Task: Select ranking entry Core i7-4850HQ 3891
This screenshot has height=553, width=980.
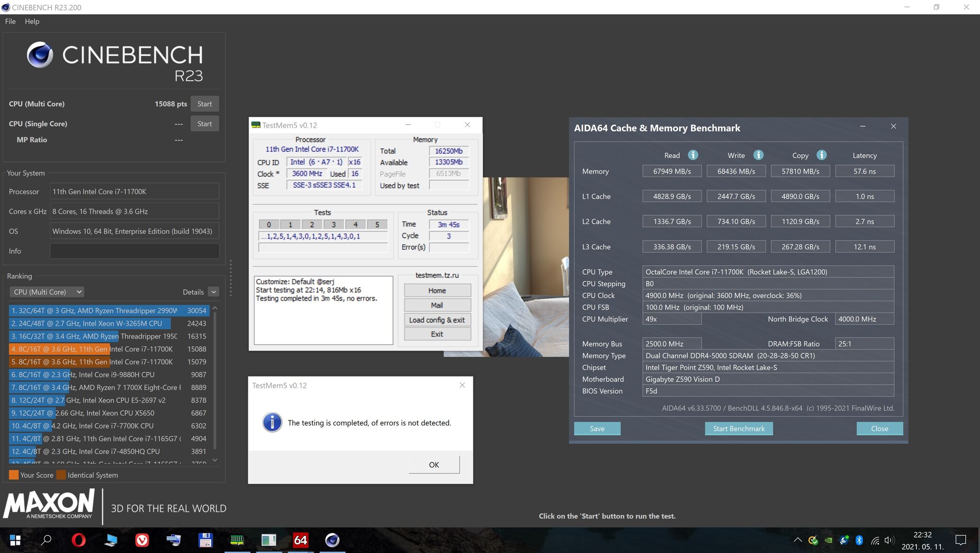Action: (x=109, y=452)
